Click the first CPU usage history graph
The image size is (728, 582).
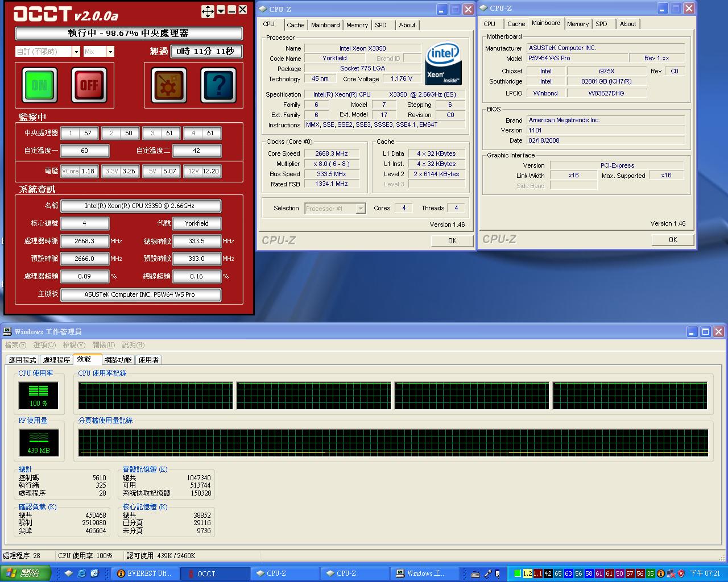pyautogui.click(x=156, y=396)
